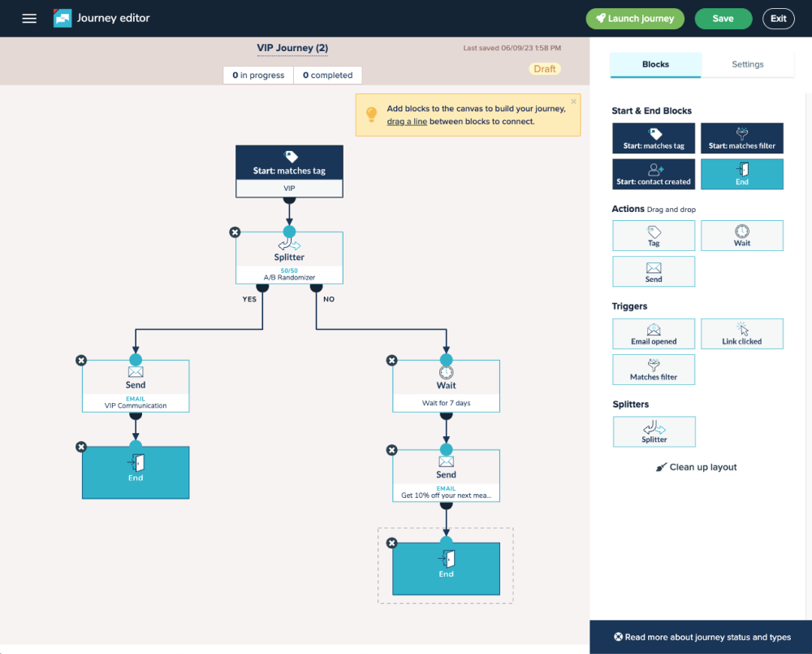The width and height of the screenshot is (812, 654).
Task: Select the 'Start: matches tag' block in panel
Action: coord(654,138)
